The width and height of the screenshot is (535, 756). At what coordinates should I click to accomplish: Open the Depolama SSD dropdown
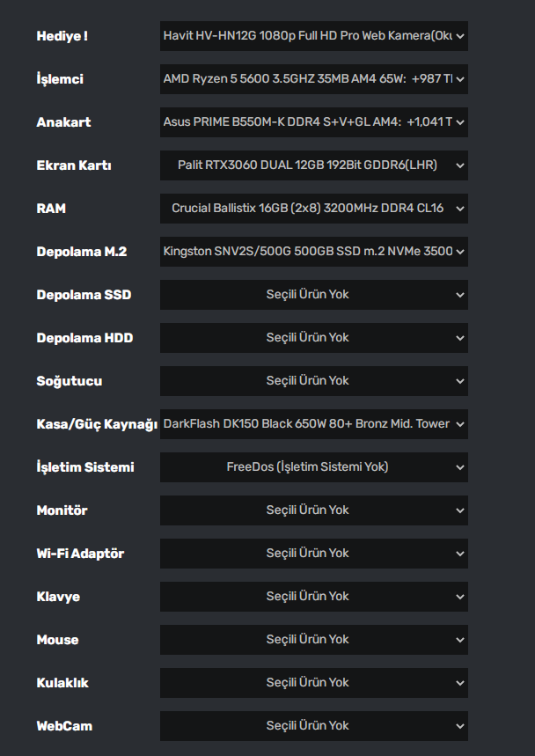[313, 295]
